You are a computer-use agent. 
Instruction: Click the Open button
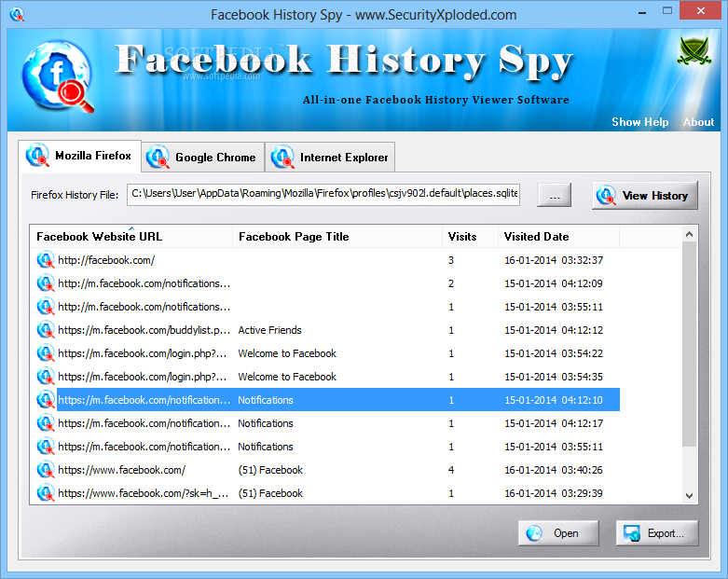[x=558, y=533]
